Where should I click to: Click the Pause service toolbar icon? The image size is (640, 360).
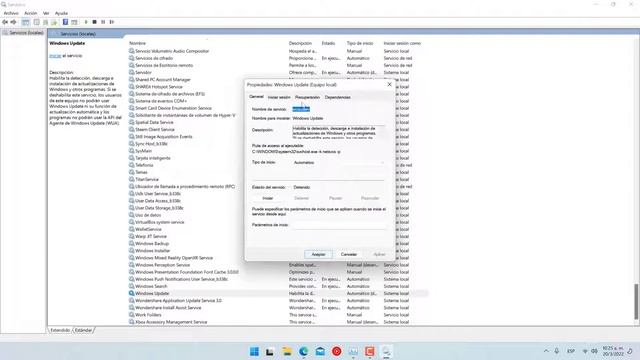[x=103, y=22]
